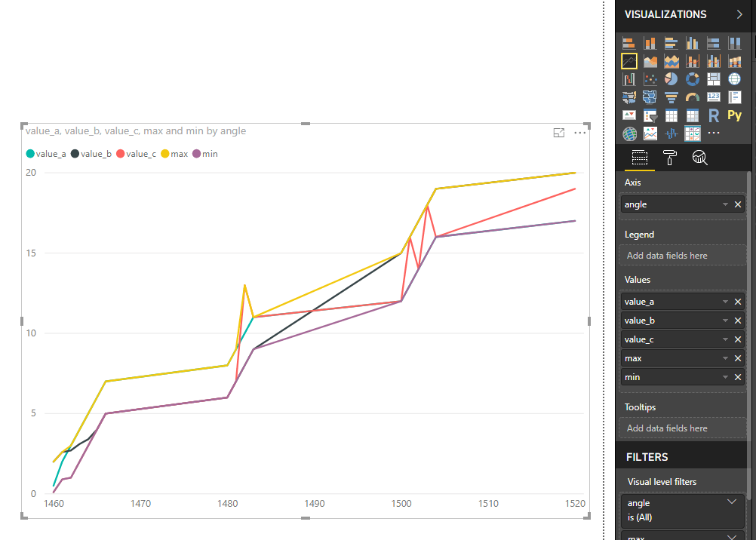Viewport: 756px width, 540px height.
Task: Select the Matrix visual
Action: coord(693,115)
